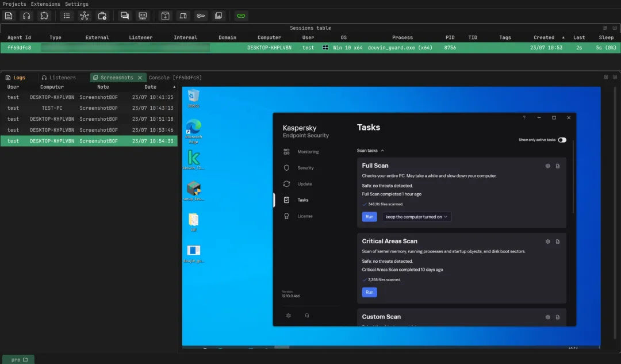The image size is (621, 364).
Task: Click the Process column header
Action: click(402, 37)
